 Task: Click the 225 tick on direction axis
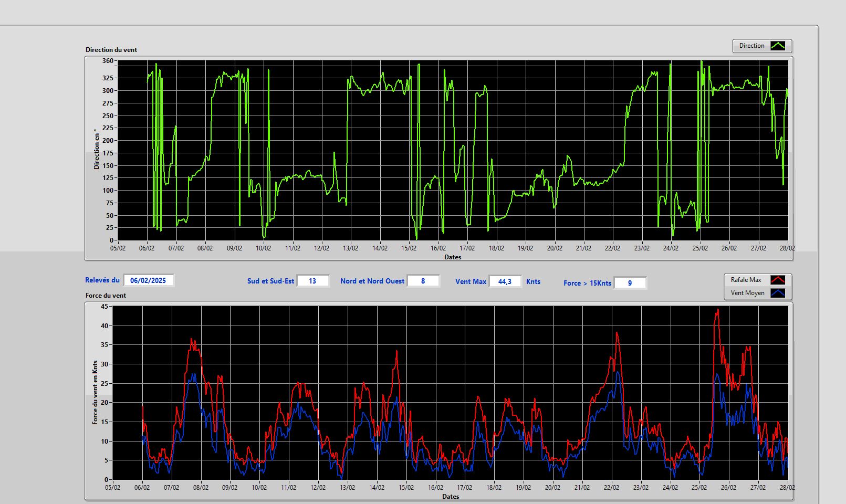coord(108,128)
